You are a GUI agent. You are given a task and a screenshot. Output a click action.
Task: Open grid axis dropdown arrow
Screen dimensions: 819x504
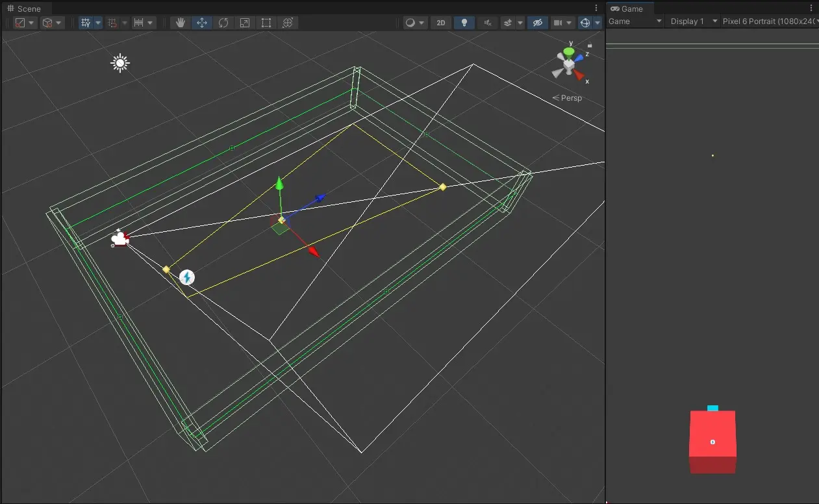click(x=98, y=23)
